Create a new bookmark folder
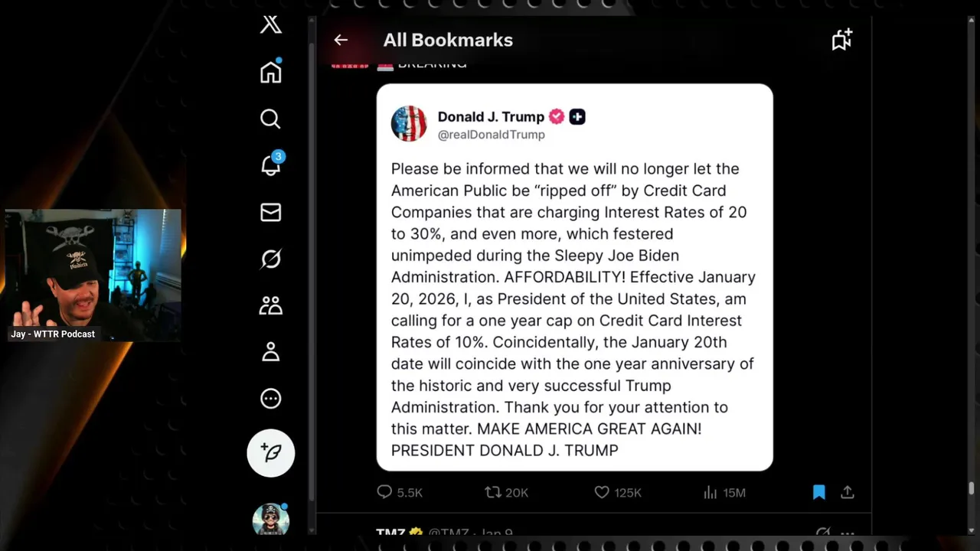 point(842,40)
